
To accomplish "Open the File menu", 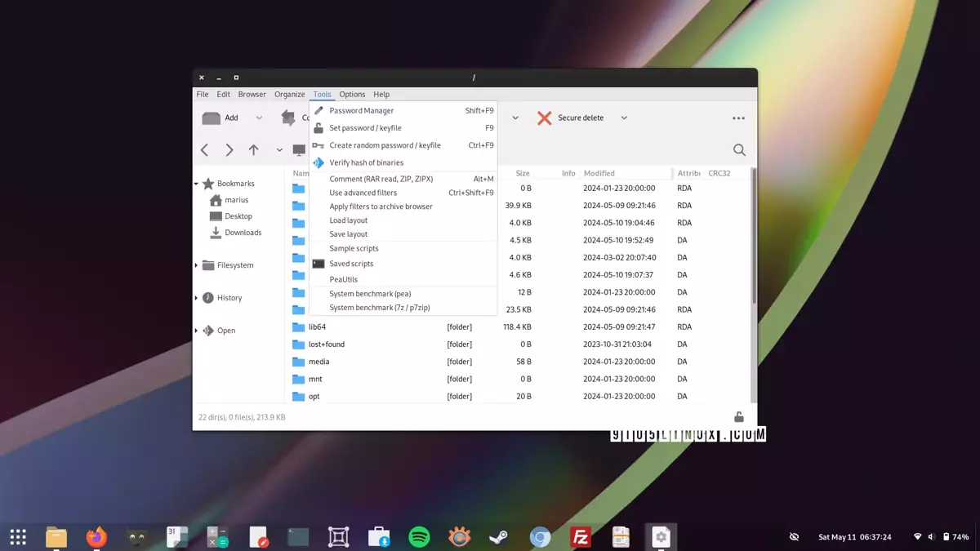I will coord(203,94).
